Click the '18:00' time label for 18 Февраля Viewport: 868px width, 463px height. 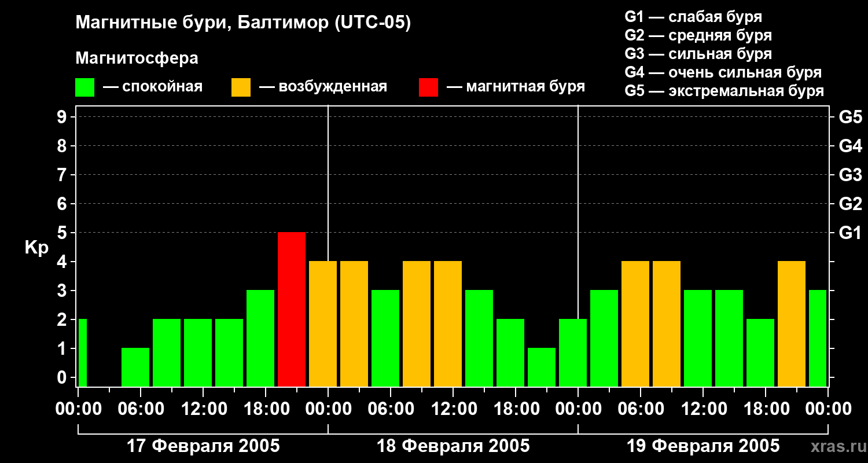point(516,409)
